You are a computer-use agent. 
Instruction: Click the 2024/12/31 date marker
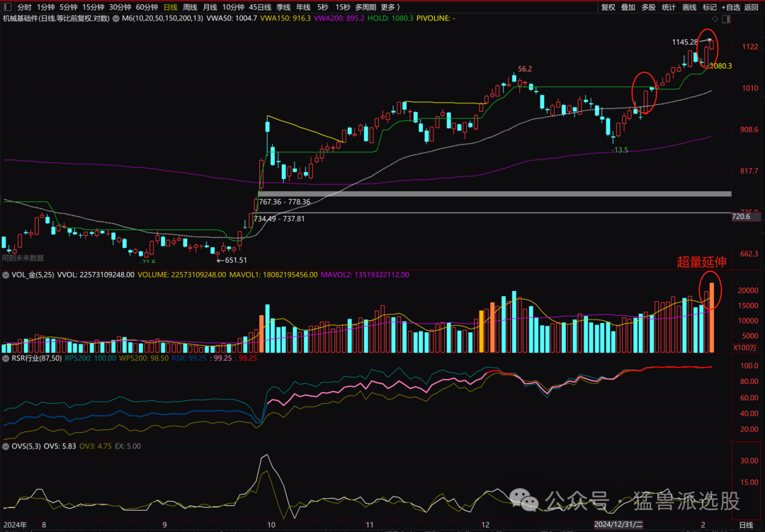618,525
